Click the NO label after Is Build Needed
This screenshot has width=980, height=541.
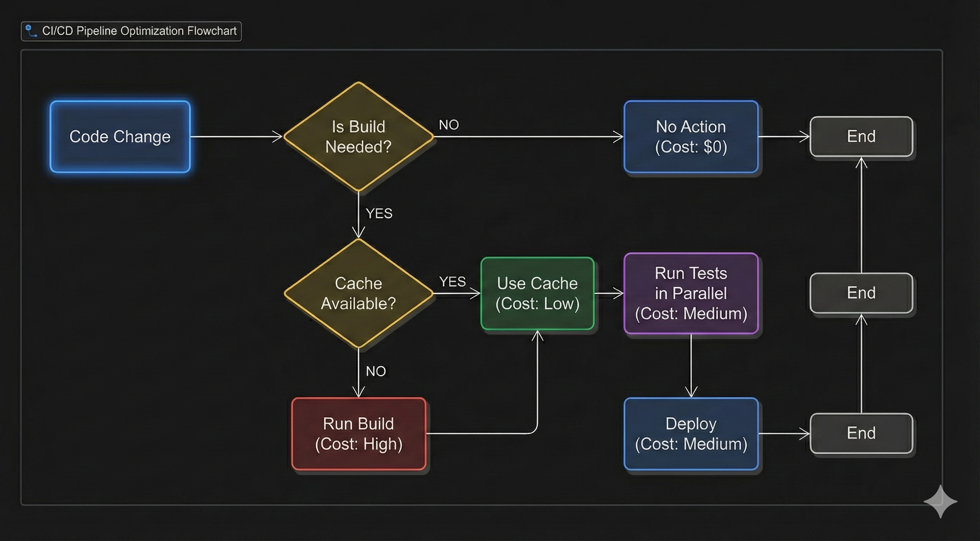click(x=448, y=124)
